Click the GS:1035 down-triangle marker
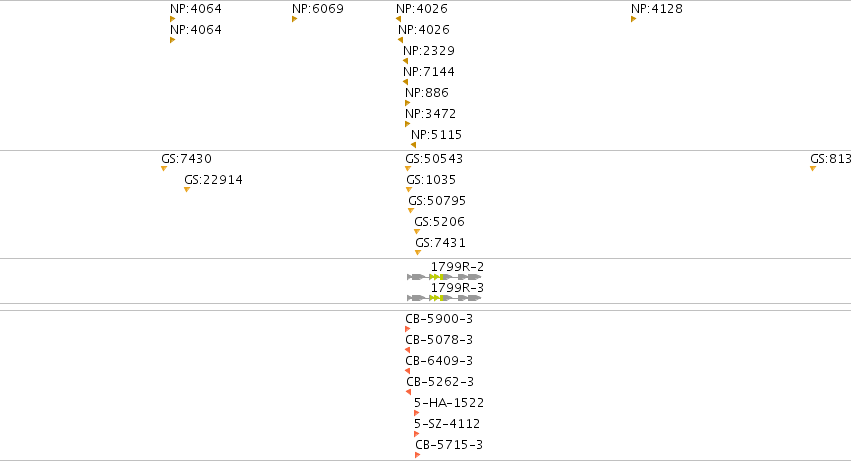The width and height of the screenshot is (851, 461). 409,190
